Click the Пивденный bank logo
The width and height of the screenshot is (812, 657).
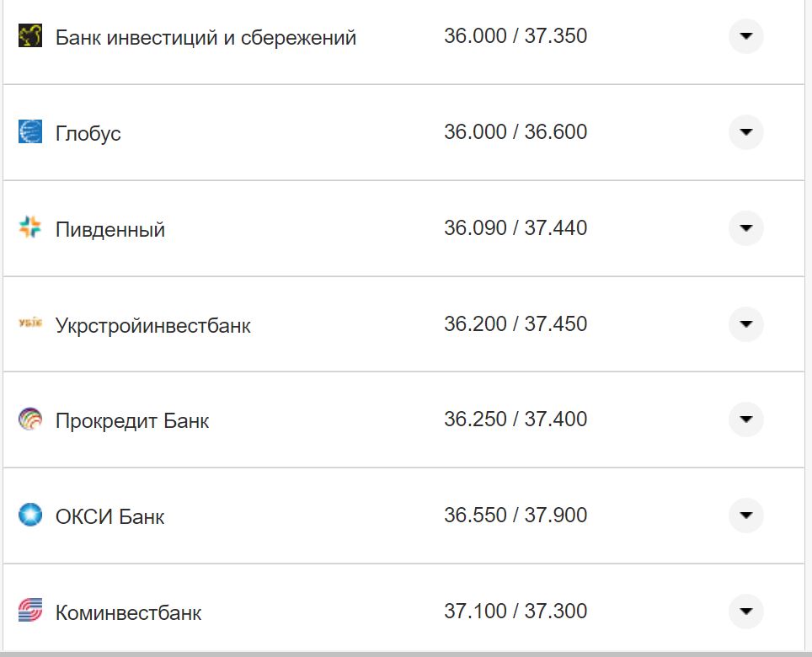pyautogui.click(x=30, y=228)
